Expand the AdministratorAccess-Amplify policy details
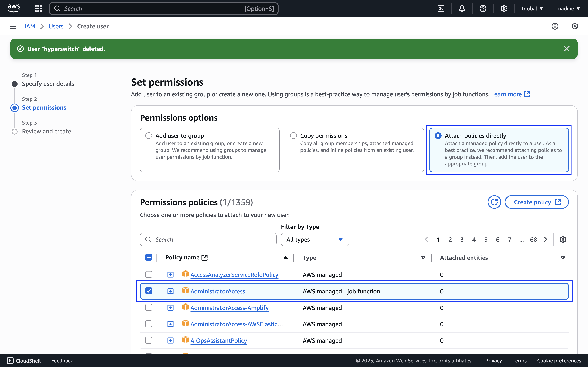588x367 pixels. pos(171,308)
